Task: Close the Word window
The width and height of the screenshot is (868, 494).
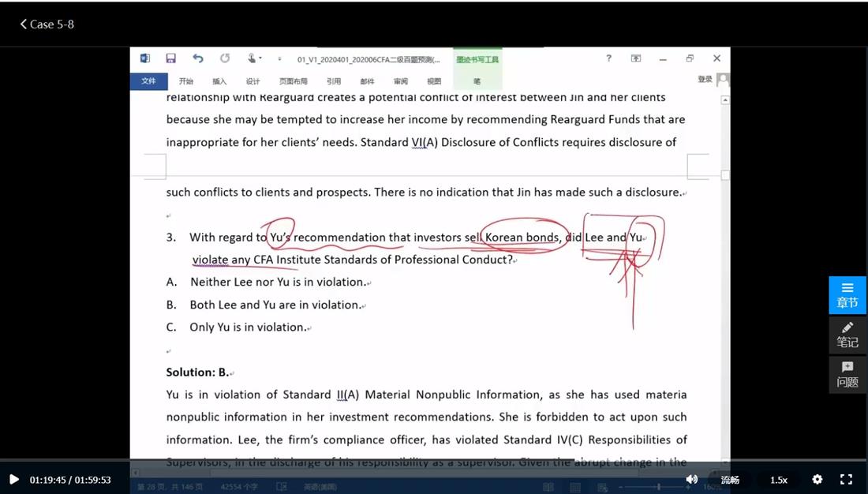Action: (716, 58)
